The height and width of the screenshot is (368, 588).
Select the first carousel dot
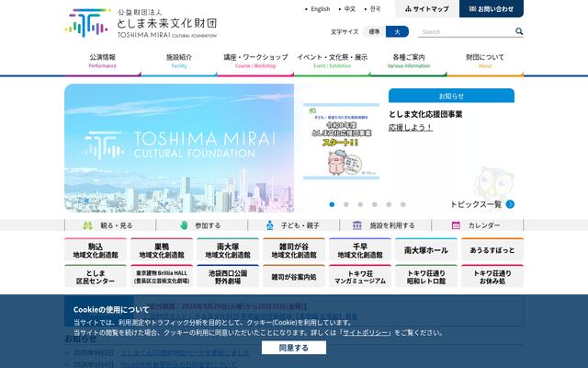point(332,204)
